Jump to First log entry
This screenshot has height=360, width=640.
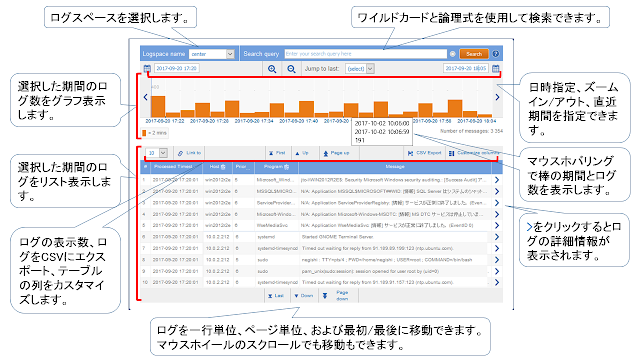(x=277, y=153)
